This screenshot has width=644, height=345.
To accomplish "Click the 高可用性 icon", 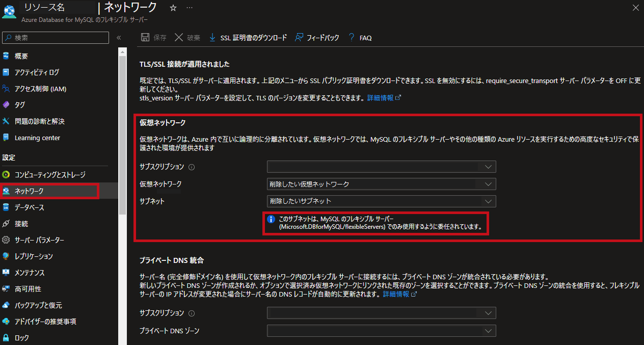I will [x=6, y=289].
